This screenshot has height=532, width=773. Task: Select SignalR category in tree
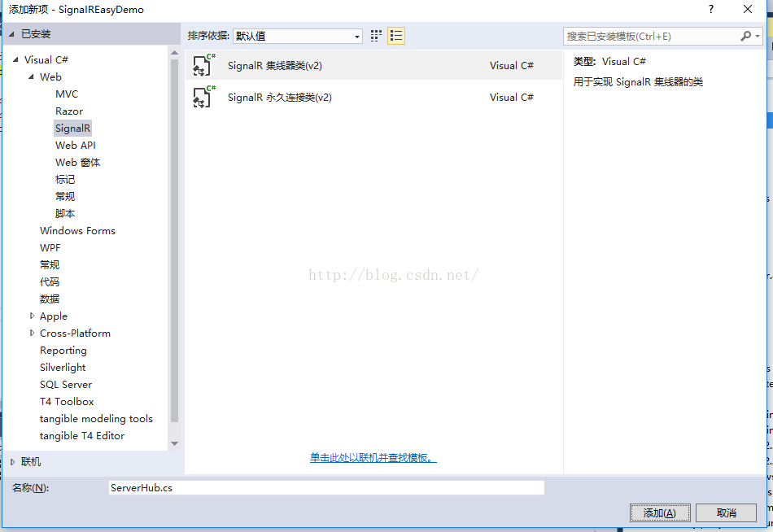72,129
